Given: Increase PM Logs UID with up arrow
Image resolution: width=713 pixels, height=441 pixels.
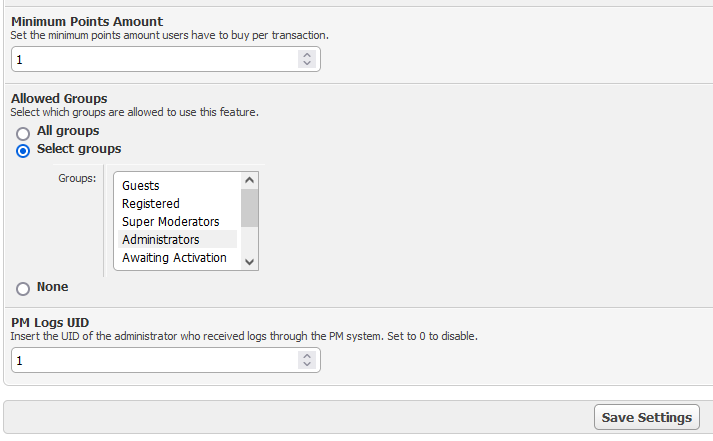Looking at the screenshot, I should click(306, 355).
